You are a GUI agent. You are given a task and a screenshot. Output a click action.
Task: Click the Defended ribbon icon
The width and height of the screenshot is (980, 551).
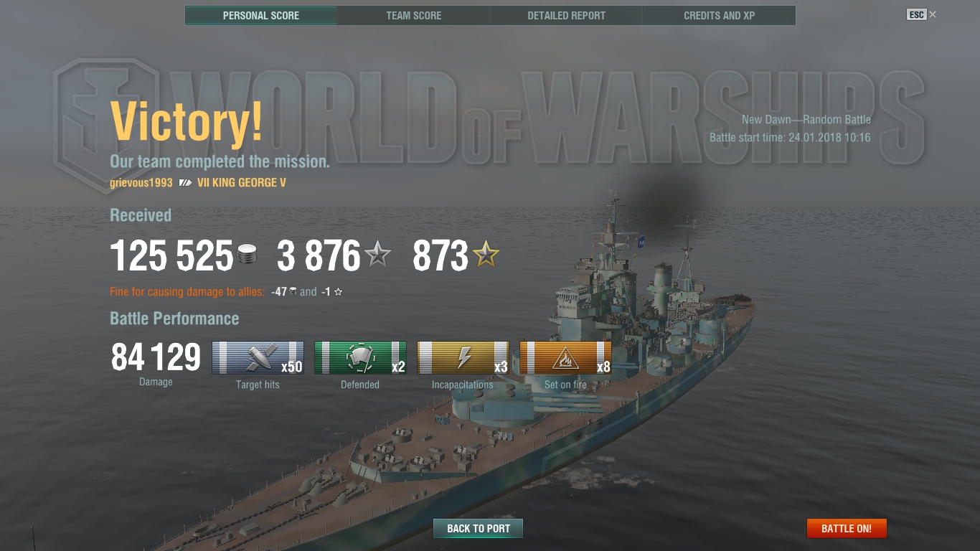coord(360,358)
